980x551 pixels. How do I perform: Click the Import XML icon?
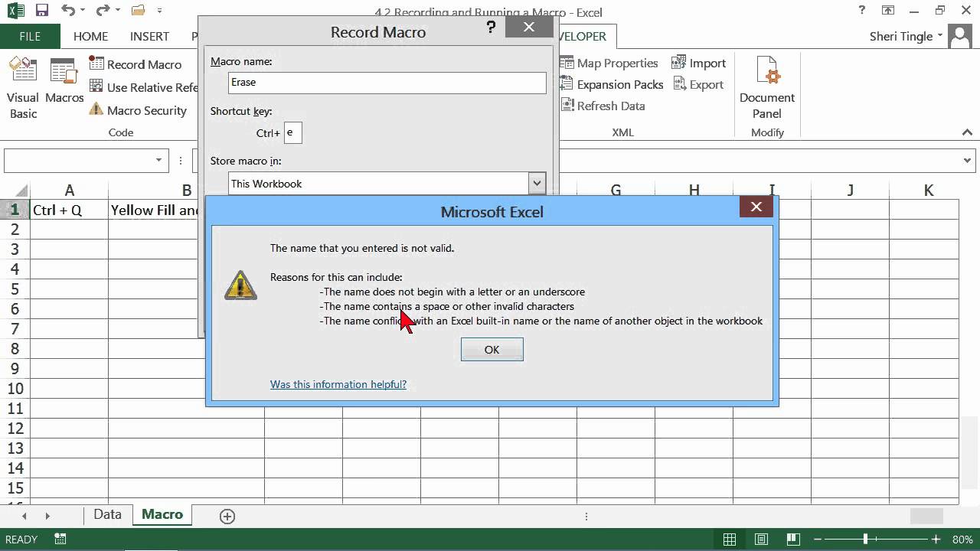pos(678,63)
